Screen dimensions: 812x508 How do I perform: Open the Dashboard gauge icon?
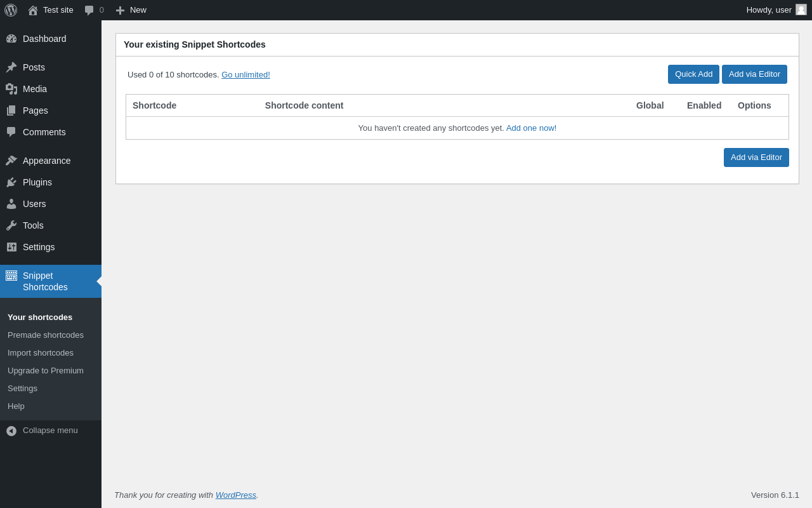point(11,39)
